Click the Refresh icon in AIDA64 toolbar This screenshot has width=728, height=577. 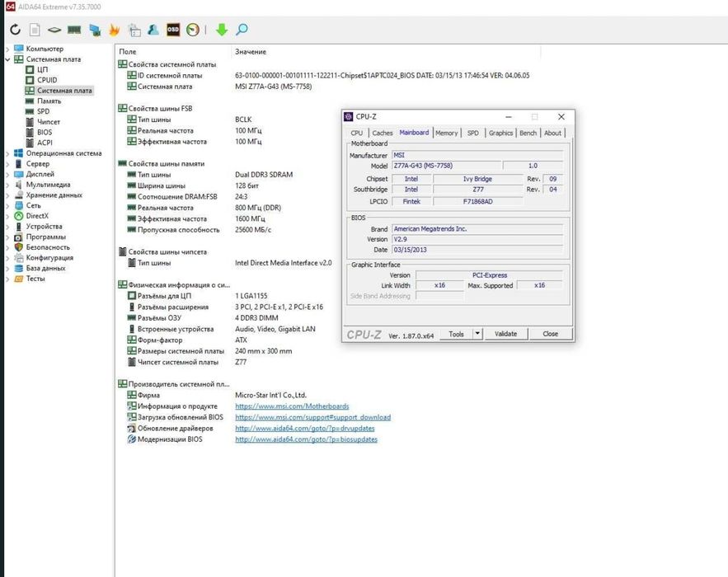15,30
